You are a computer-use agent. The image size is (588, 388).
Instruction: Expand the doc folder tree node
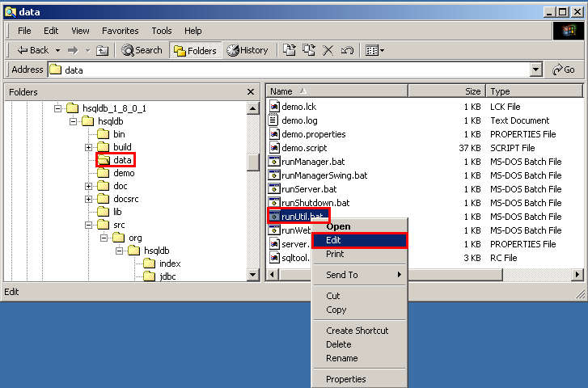point(88,186)
